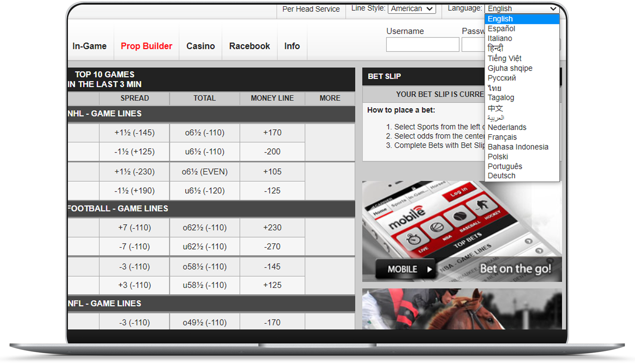Open the Per Head Service link
This screenshot has height=364, width=635.
pos(311,9)
